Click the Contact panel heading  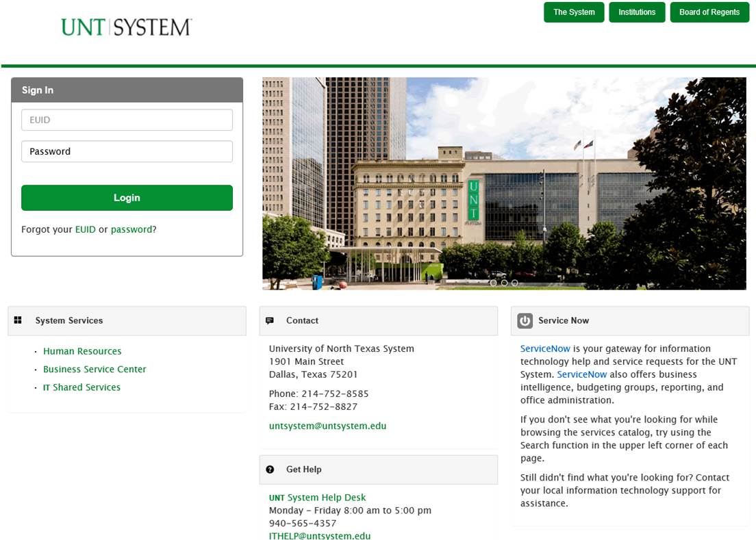pos(379,321)
